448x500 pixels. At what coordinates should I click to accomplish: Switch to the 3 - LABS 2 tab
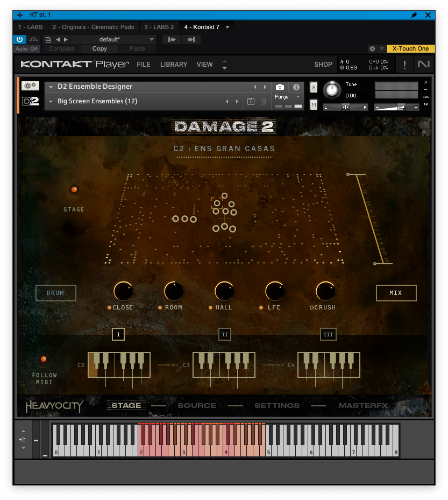point(159,27)
